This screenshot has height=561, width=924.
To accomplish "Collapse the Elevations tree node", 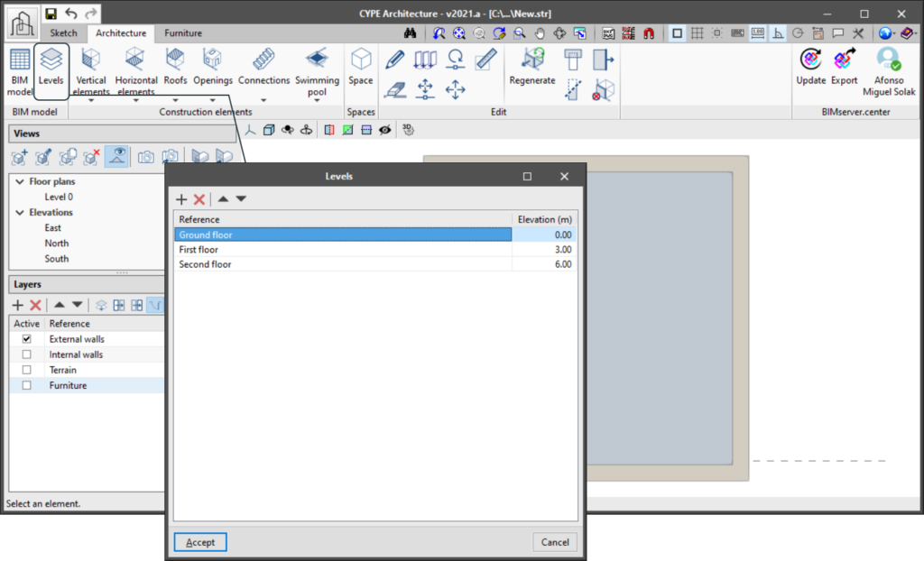I will pyautogui.click(x=20, y=212).
